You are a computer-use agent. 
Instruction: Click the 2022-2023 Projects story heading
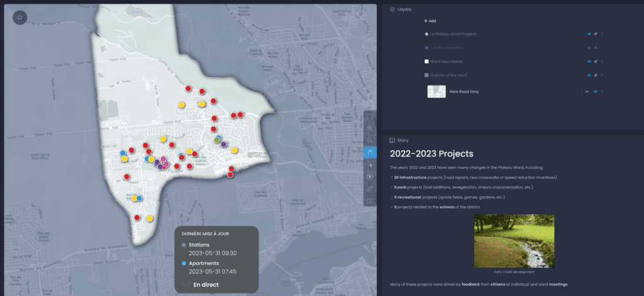pyautogui.click(x=431, y=154)
